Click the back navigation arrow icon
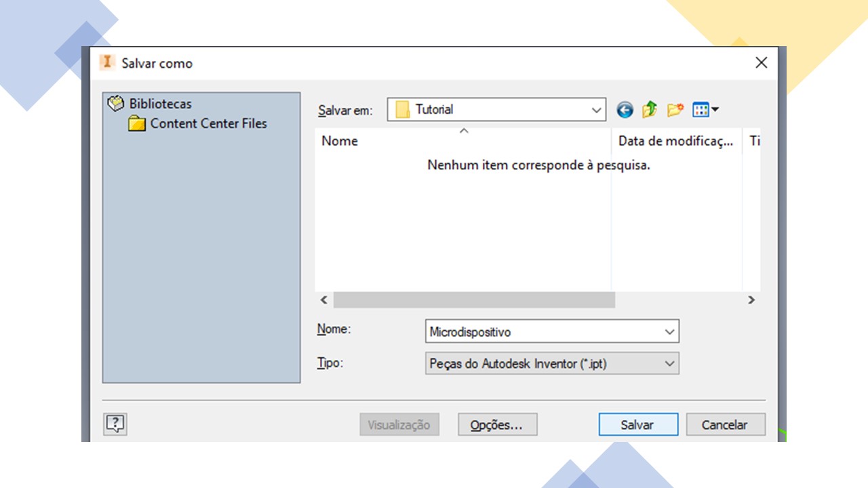868x488 pixels. (625, 110)
